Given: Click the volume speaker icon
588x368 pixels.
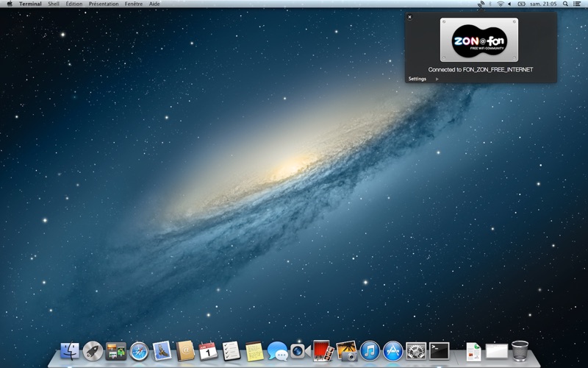Looking at the screenshot, I should pos(509,4).
